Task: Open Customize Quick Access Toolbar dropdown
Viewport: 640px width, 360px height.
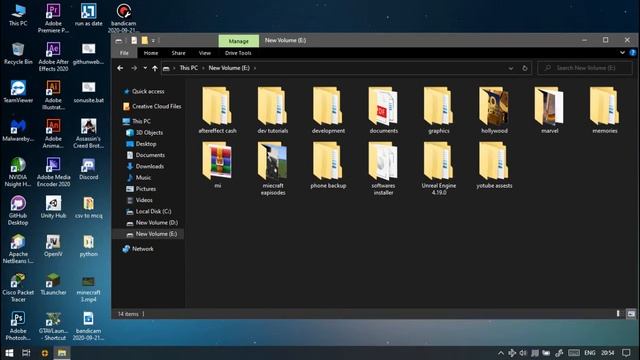Action: click(153, 40)
